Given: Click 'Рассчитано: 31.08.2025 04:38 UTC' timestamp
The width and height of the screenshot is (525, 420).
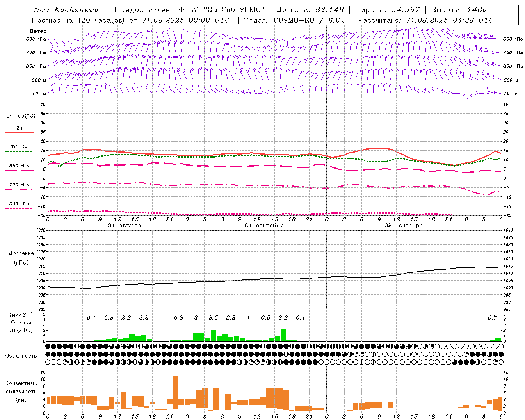Looking at the screenshot, I should coord(426,20).
